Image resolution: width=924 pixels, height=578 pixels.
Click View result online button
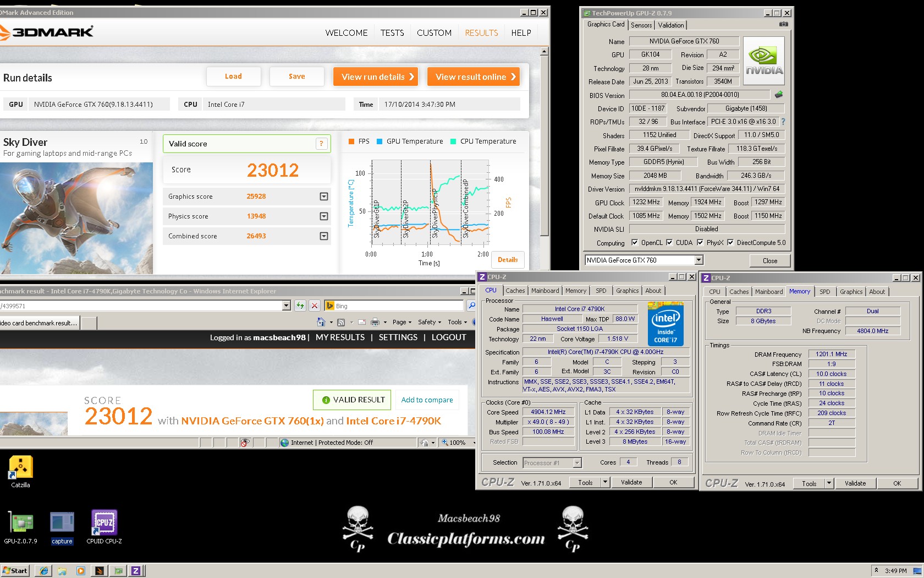(474, 77)
